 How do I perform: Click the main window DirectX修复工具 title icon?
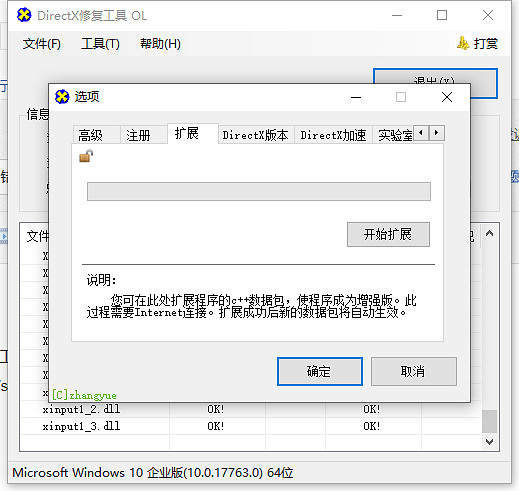point(24,15)
